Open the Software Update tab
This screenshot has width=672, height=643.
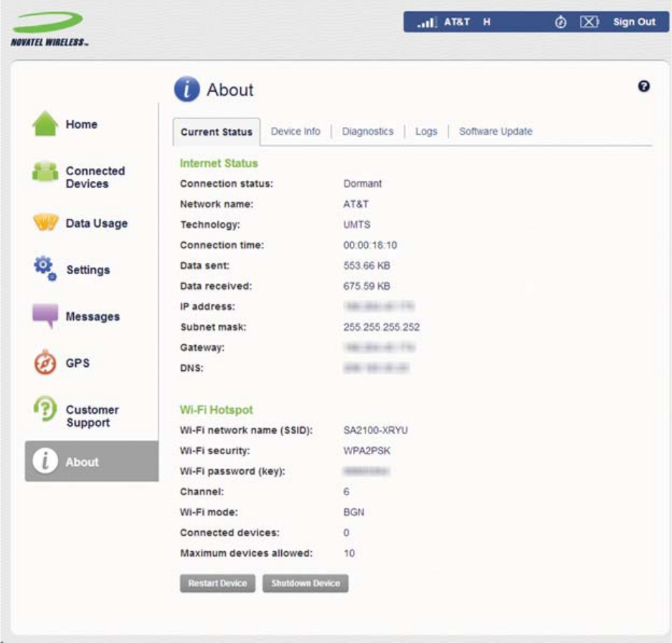496,131
